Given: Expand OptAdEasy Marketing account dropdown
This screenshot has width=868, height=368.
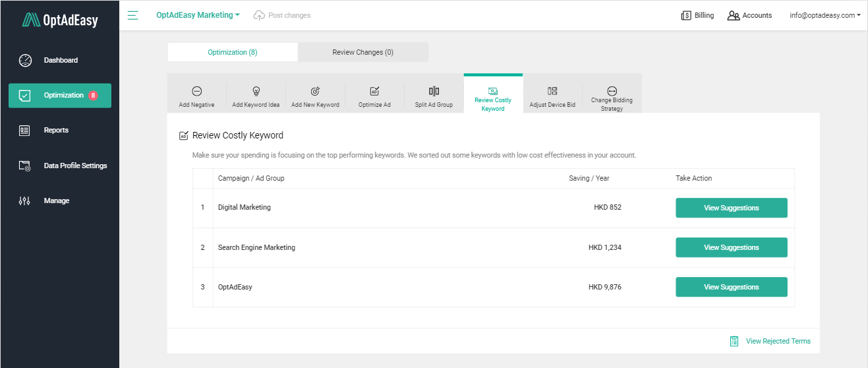Looking at the screenshot, I should [x=198, y=15].
